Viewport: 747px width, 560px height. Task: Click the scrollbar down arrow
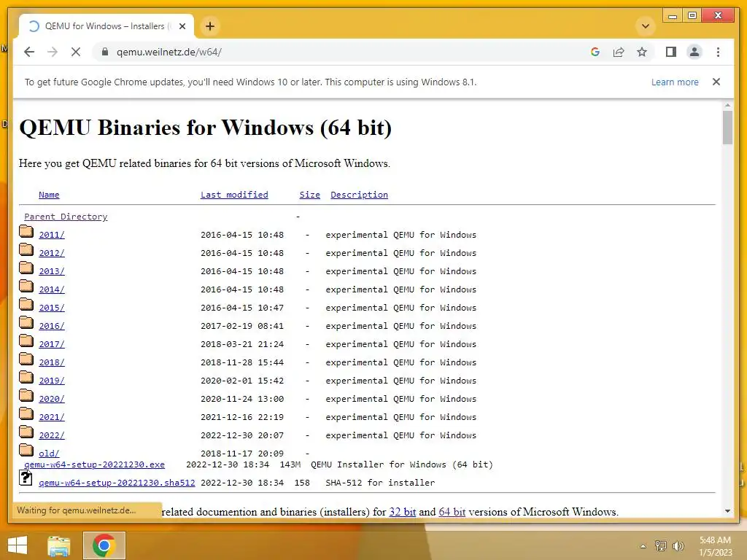click(x=727, y=511)
